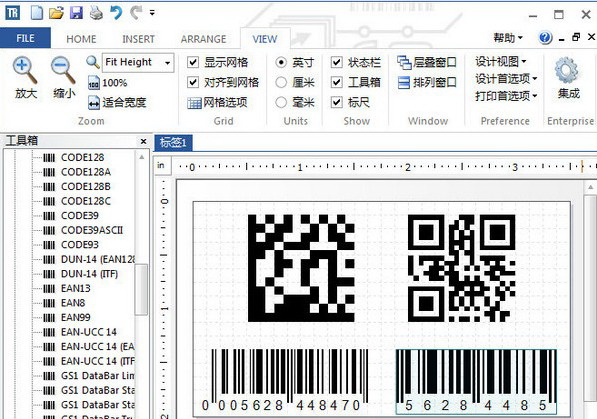
Task: Select CODE128C barcode in toolbox
Action: pos(86,201)
